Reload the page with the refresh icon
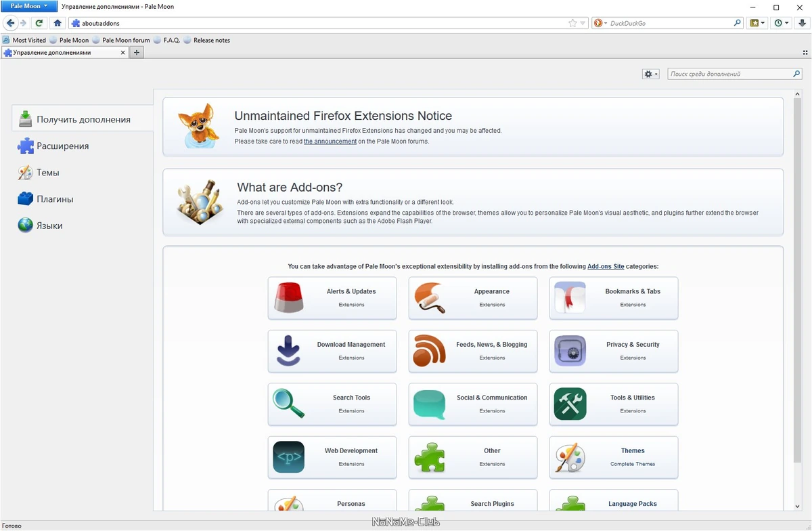Viewport: 812px width, 531px height. point(39,23)
